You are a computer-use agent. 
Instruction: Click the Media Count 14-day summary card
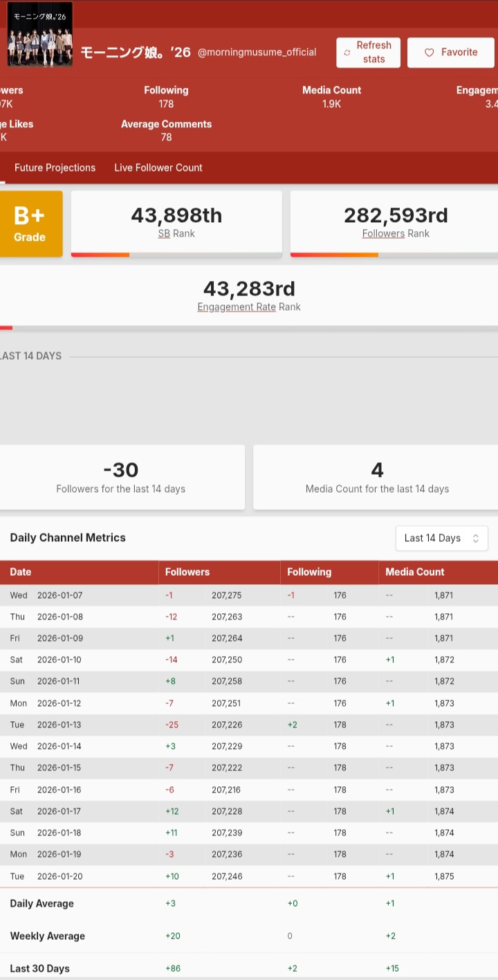376,478
